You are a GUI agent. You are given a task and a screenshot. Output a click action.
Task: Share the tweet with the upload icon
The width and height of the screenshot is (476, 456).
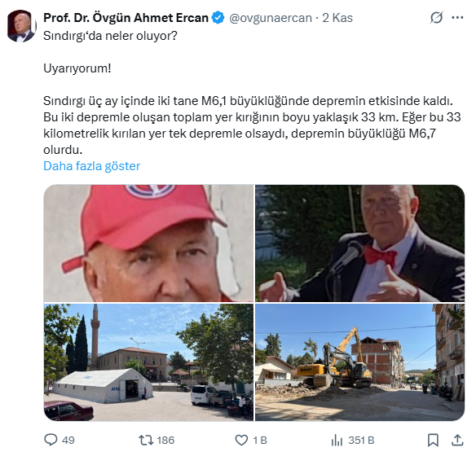457,440
